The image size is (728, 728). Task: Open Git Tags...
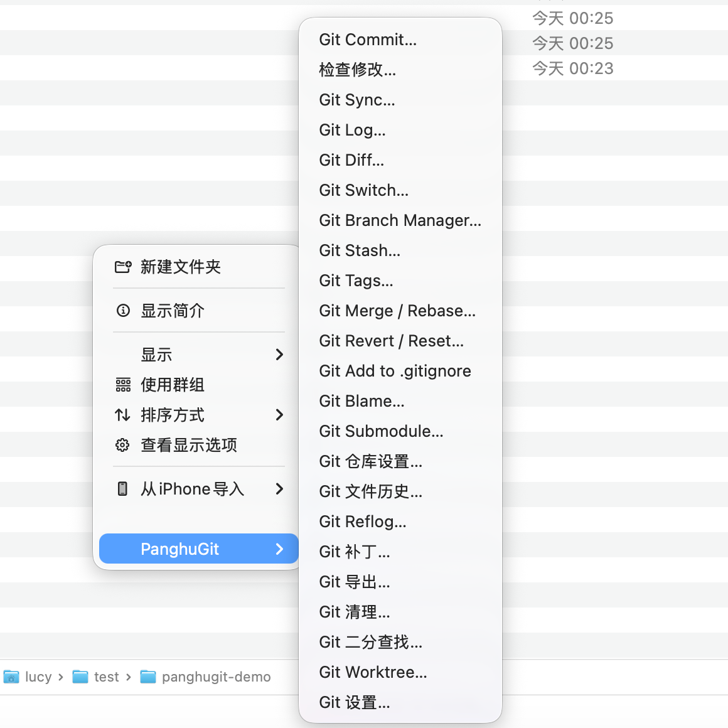(400, 281)
